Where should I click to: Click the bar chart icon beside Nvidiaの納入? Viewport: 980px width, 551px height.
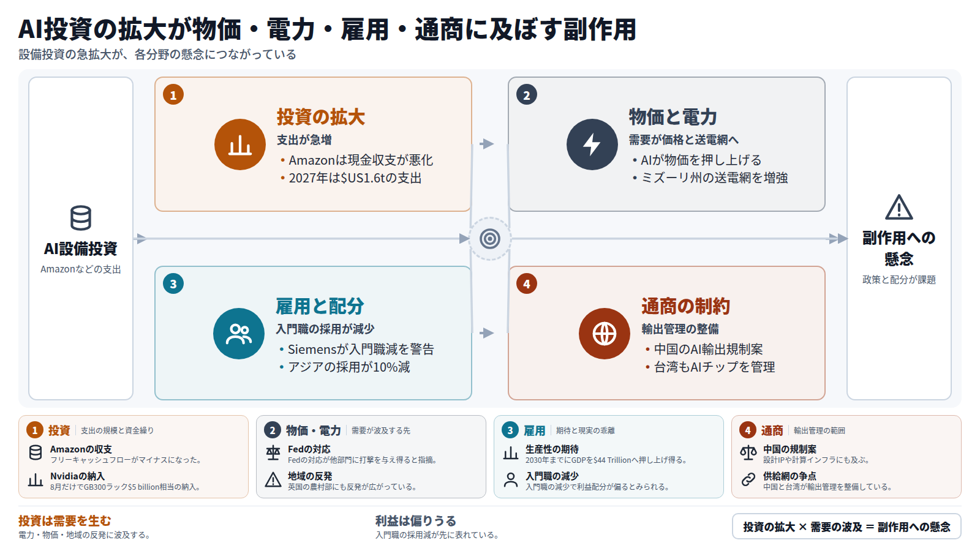click(36, 480)
